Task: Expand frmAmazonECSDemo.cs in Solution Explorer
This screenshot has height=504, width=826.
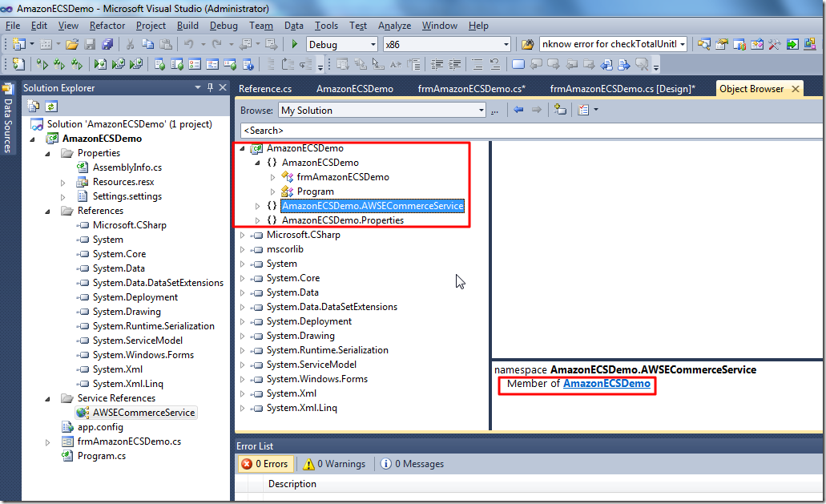Action: (x=47, y=442)
